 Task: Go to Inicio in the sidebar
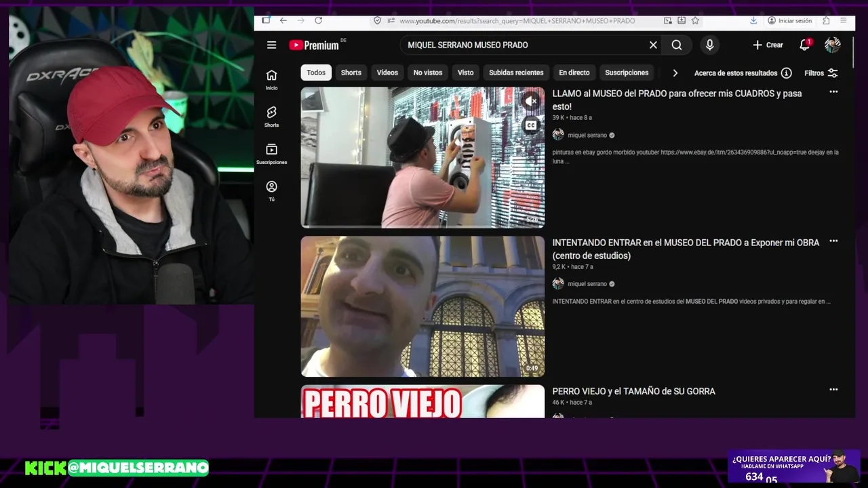tap(271, 80)
